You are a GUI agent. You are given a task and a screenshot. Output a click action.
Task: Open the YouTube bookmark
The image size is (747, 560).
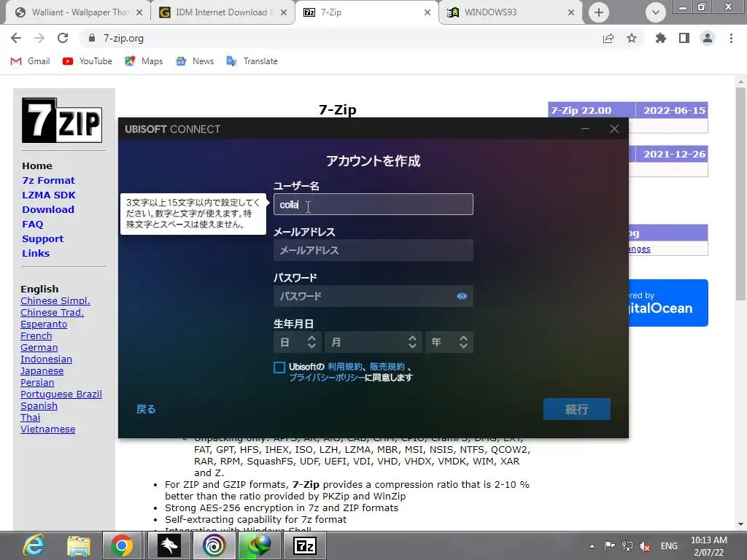88,61
